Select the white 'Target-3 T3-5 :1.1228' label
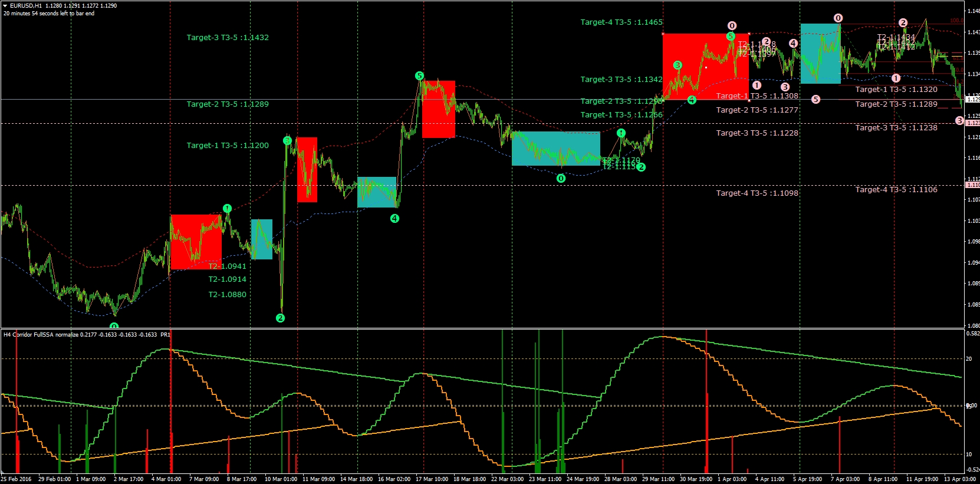 pyautogui.click(x=757, y=133)
